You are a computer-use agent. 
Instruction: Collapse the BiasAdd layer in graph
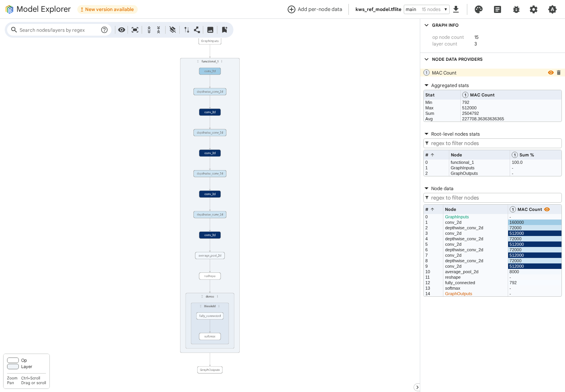[200, 306]
